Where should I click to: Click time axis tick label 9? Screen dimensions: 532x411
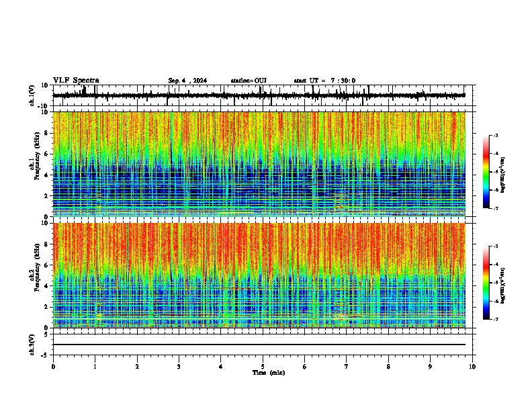pyautogui.click(x=430, y=367)
